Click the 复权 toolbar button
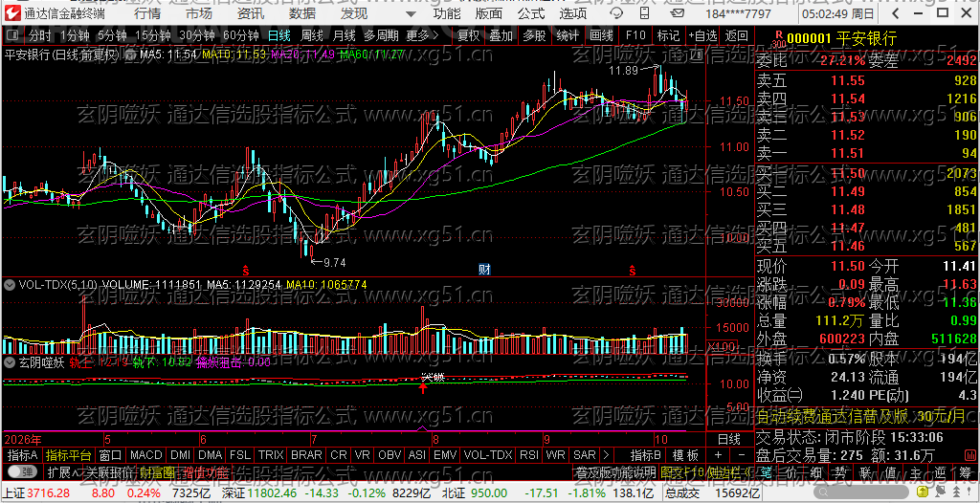This screenshot has width=980, height=503. click(468, 35)
